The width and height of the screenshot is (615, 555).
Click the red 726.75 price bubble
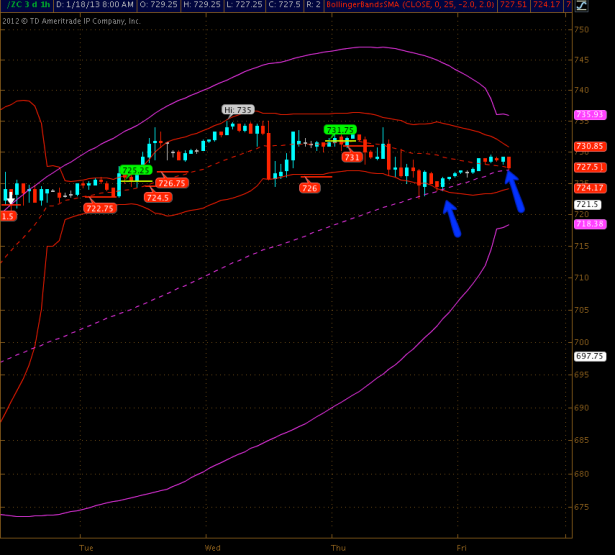tap(171, 183)
